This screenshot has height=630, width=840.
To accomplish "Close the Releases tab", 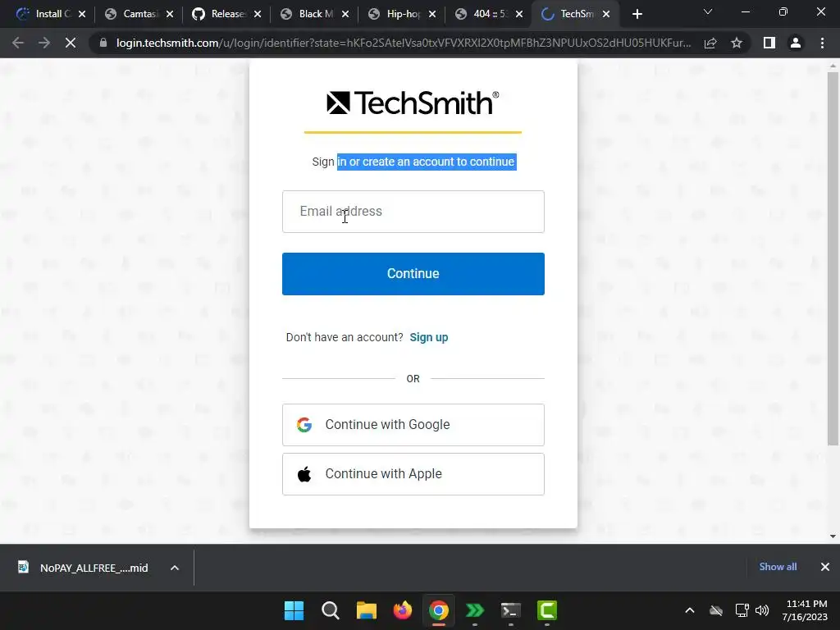I will (258, 14).
